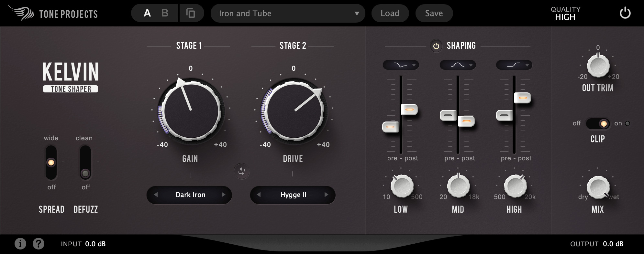Viewport: 644px width, 254px height.
Task: Click the Load button
Action: pos(390,13)
